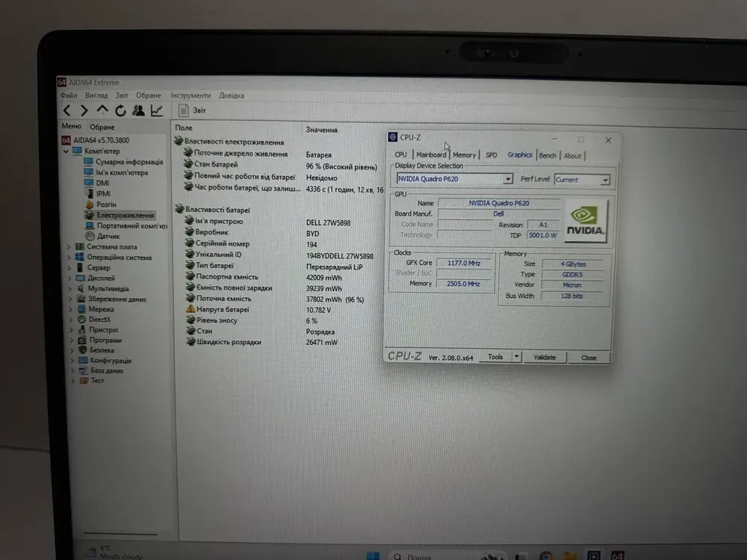Switch to the Mainboard tab in CPU-Z

tap(431, 155)
